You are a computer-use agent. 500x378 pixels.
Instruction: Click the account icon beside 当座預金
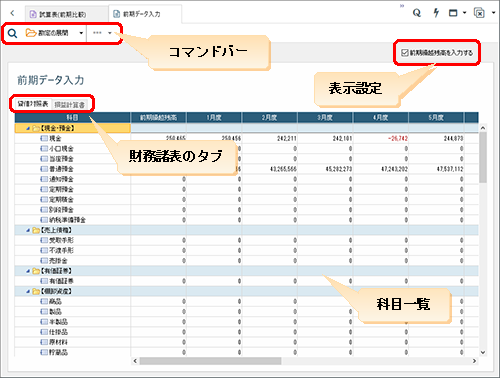44,159
